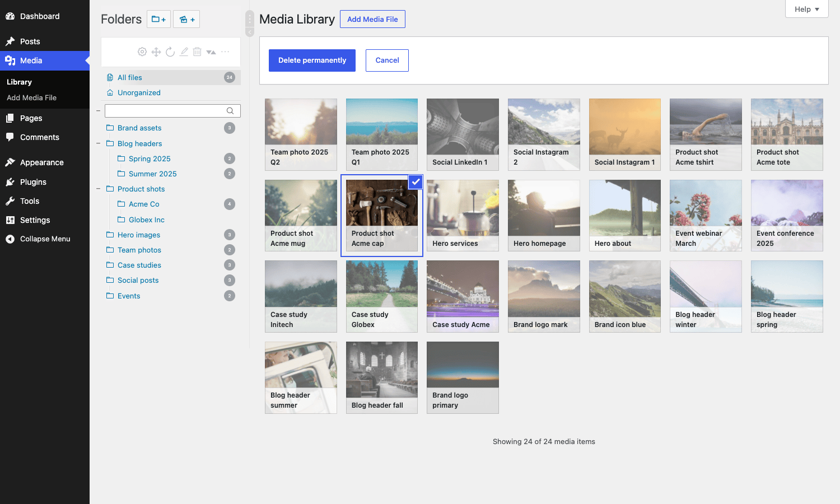The image size is (840, 504).
Task: Collapse folder tree using minus beside search
Action: (x=98, y=111)
